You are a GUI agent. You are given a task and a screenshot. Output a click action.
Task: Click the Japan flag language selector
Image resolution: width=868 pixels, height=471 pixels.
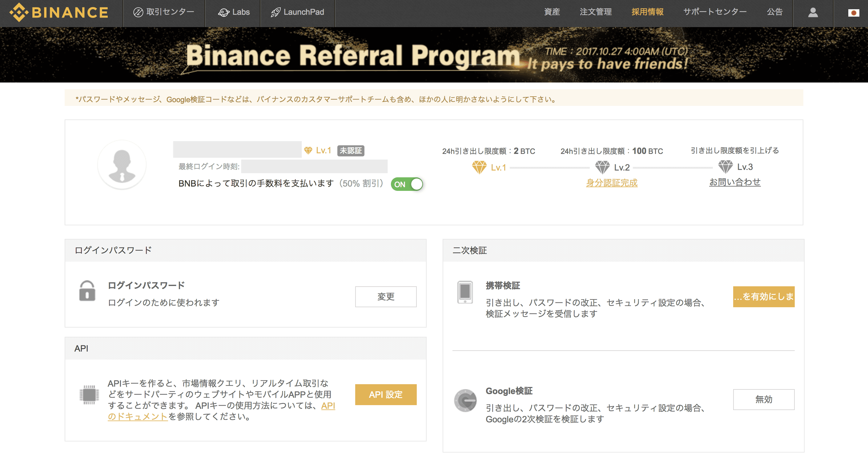853,13
